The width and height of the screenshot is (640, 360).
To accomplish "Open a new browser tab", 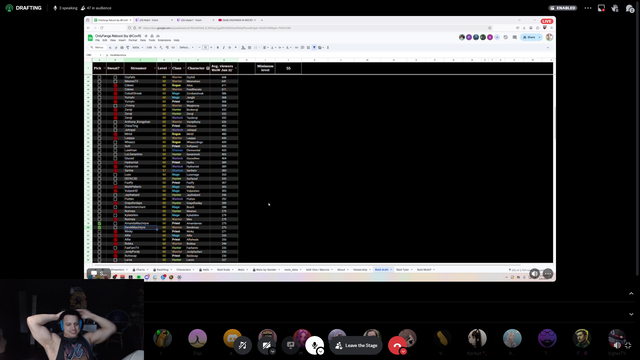I will coord(262,20).
